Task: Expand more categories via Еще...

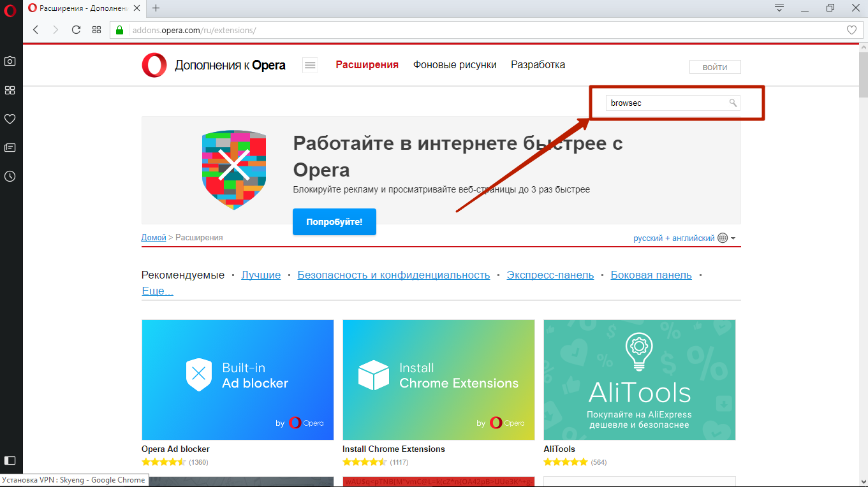Action: (158, 291)
